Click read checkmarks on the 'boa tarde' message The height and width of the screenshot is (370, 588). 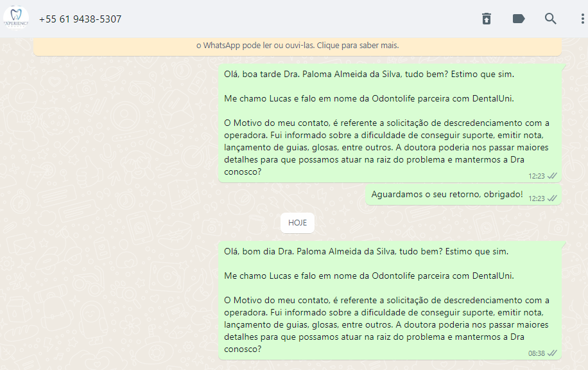(553, 176)
